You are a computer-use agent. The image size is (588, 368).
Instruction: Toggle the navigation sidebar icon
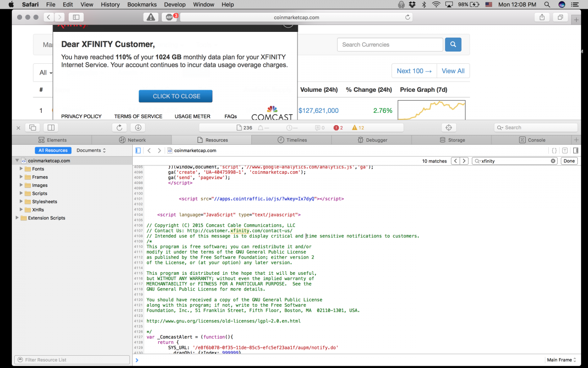(138, 151)
